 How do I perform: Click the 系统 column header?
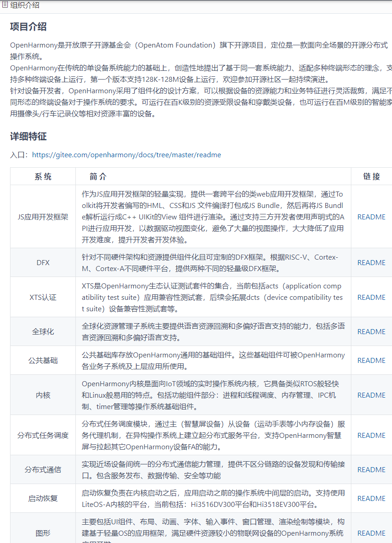coord(43,176)
